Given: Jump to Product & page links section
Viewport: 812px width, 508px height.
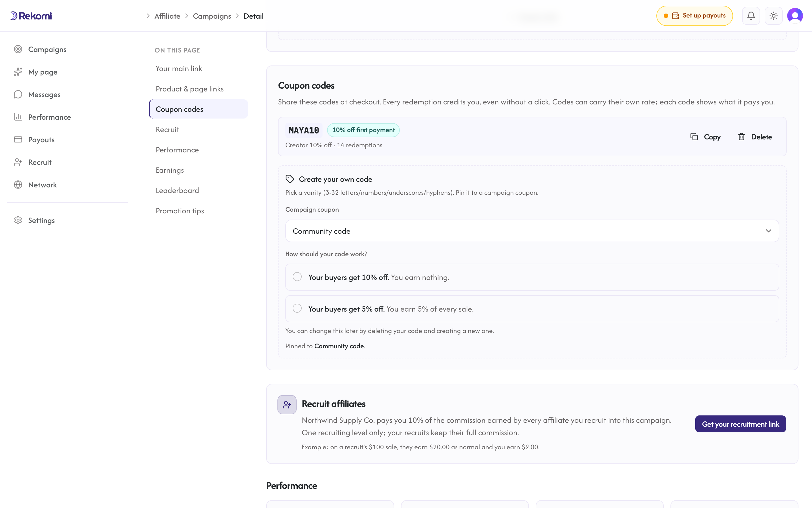Looking at the screenshot, I should point(198,89).
